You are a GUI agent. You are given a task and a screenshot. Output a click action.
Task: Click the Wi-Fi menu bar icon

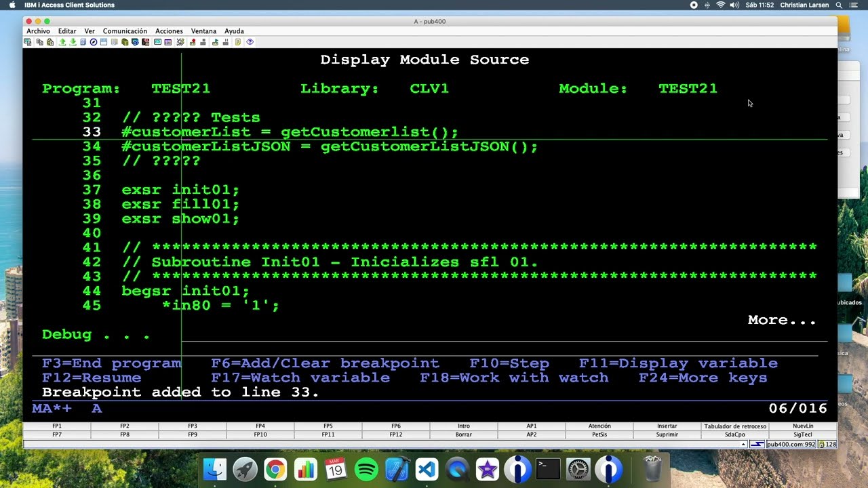pyautogui.click(x=720, y=5)
